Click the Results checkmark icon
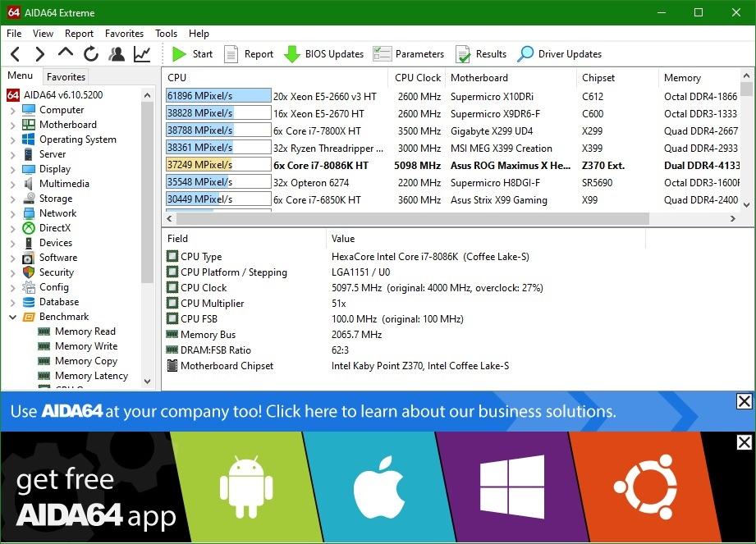Image resolution: width=756 pixels, height=544 pixels. pyautogui.click(x=463, y=54)
